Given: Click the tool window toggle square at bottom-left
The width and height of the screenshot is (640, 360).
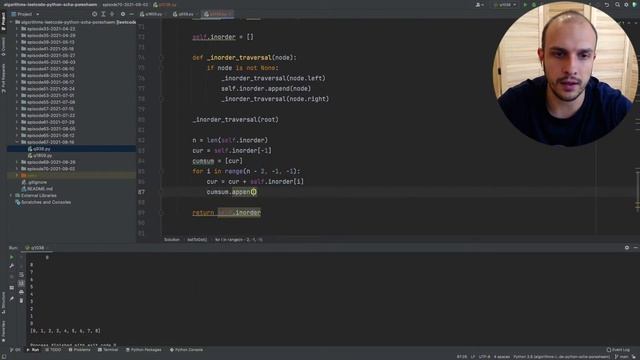Looking at the screenshot, I should [3, 357].
